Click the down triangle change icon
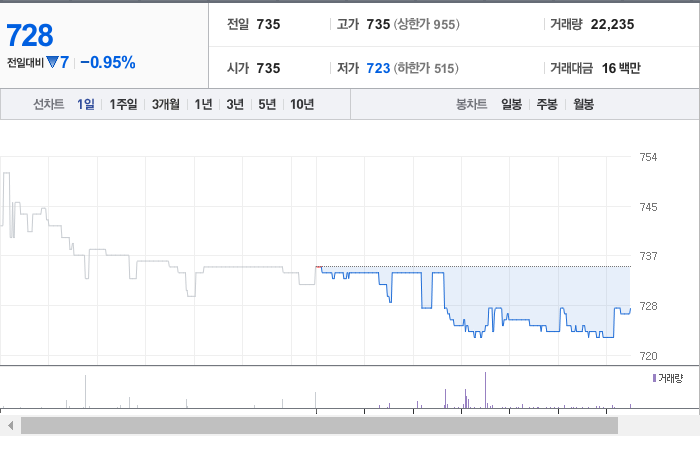The height and width of the screenshot is (450, 700). pos(52,62)
